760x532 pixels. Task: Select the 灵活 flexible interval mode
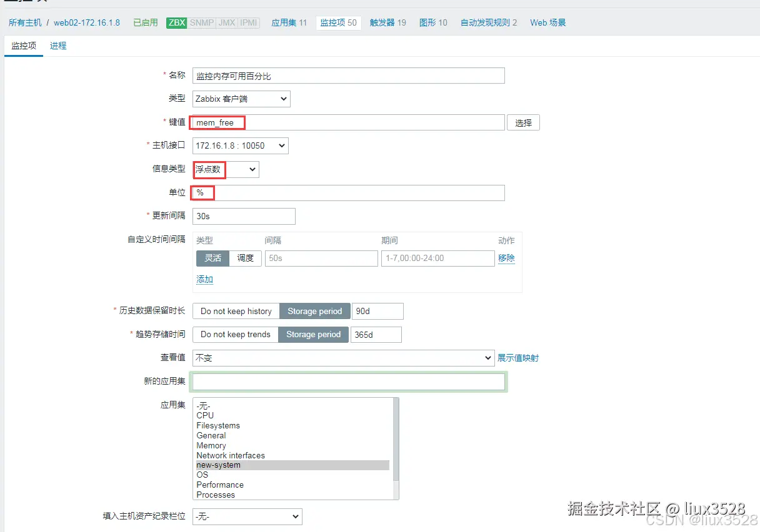pos(212,258)
